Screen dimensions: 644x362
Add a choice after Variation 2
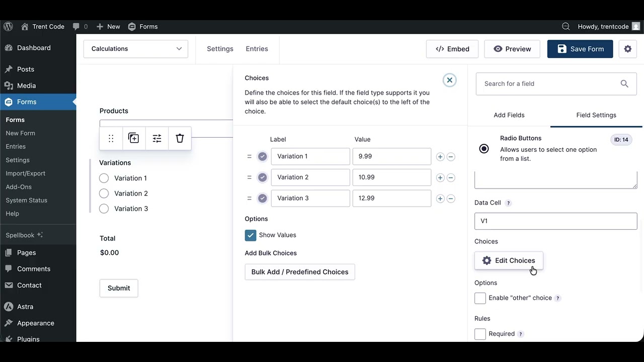(x=440, y=177)
